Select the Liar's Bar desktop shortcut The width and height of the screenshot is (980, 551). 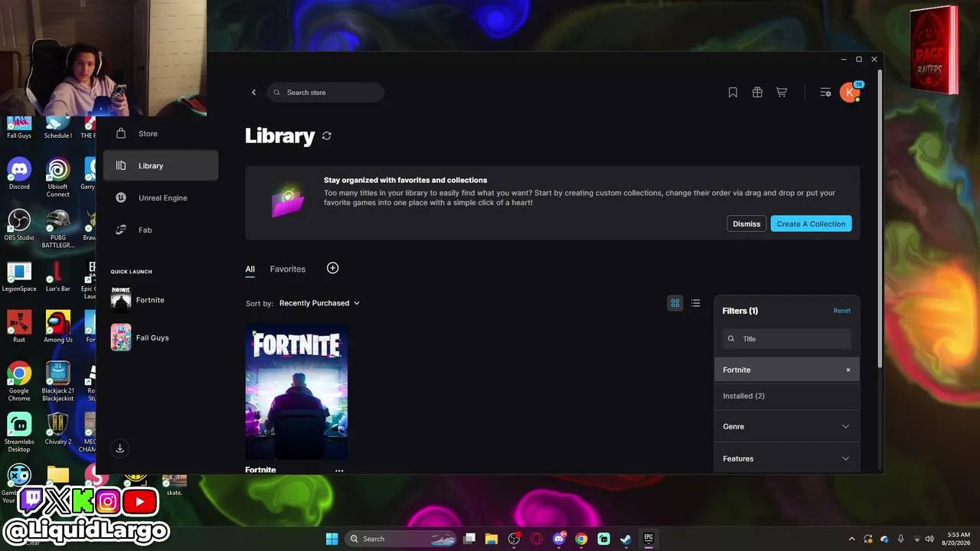(57, 276)
